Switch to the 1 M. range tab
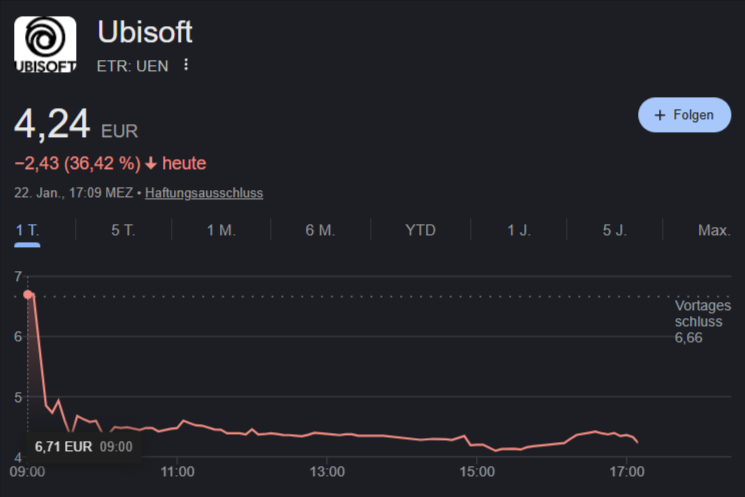This screenshot has height=497, width=745. [221, 230]
